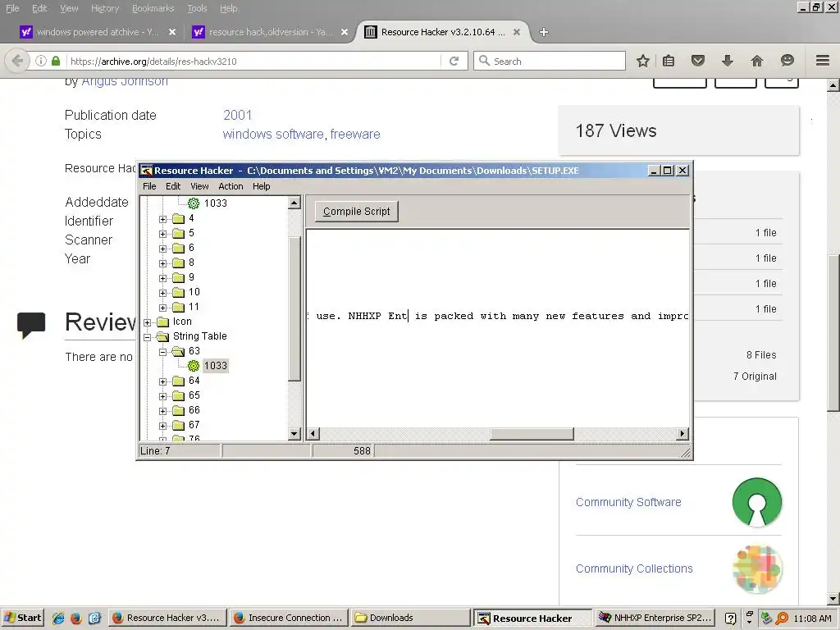The height and width of the screenshot is (630, 840).
Task: Open Resource Hacker View menu
Action: click(x=199, y=186)
